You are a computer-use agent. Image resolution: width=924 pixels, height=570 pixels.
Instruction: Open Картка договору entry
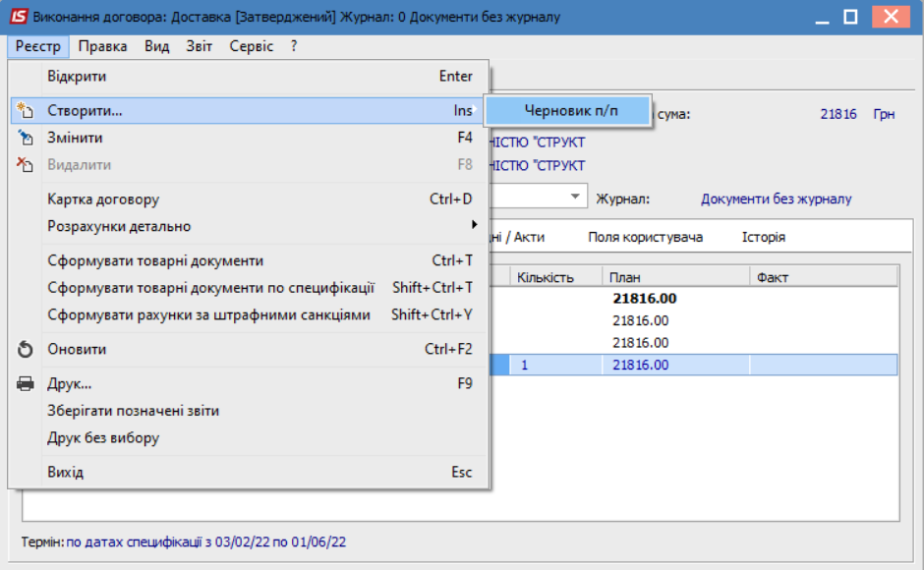(250, 199)
